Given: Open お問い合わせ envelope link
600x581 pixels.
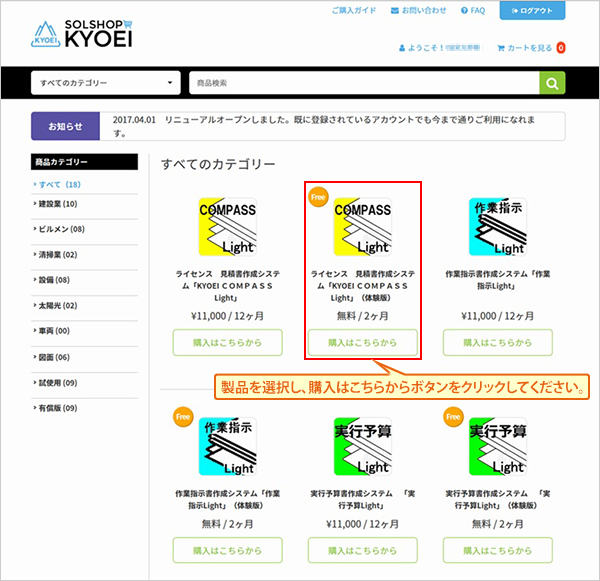Looking at the screenshot, I should [418, 10].
